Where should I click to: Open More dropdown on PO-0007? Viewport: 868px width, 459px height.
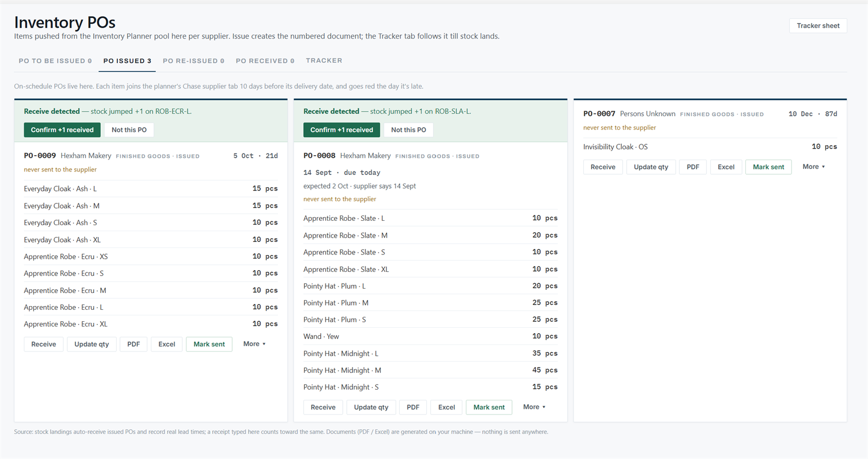[814, 167]
